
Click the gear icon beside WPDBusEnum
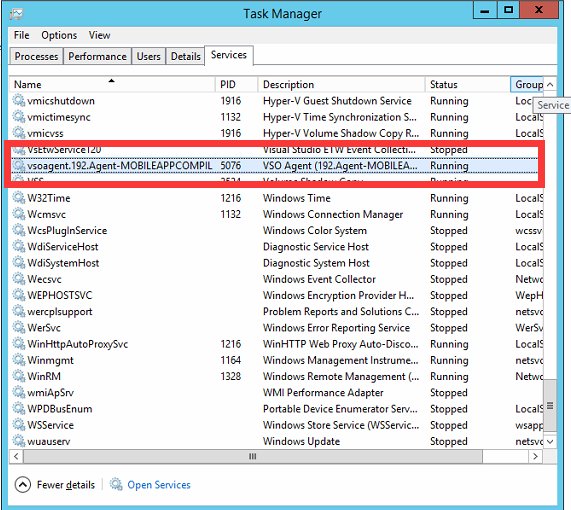tap(19, 408)
